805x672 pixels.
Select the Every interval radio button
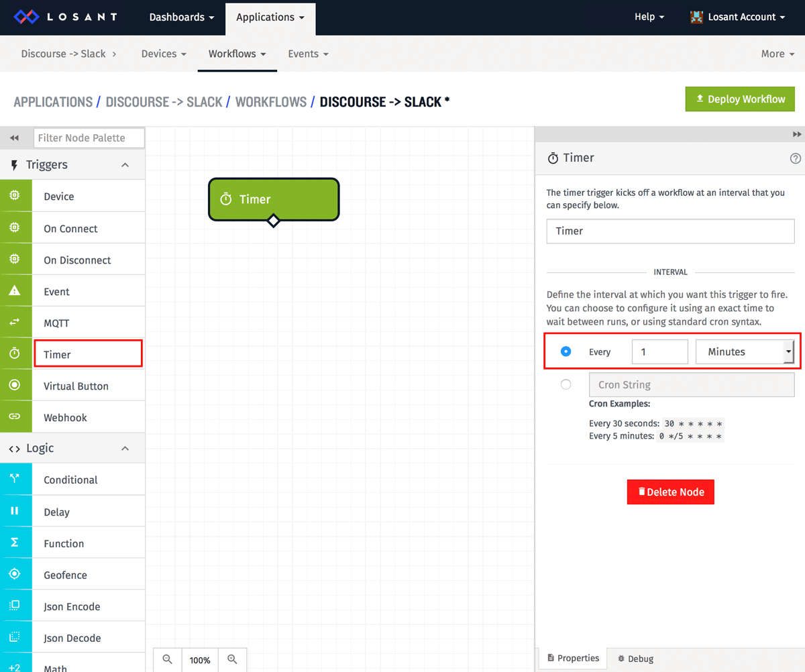pos(566,351)
